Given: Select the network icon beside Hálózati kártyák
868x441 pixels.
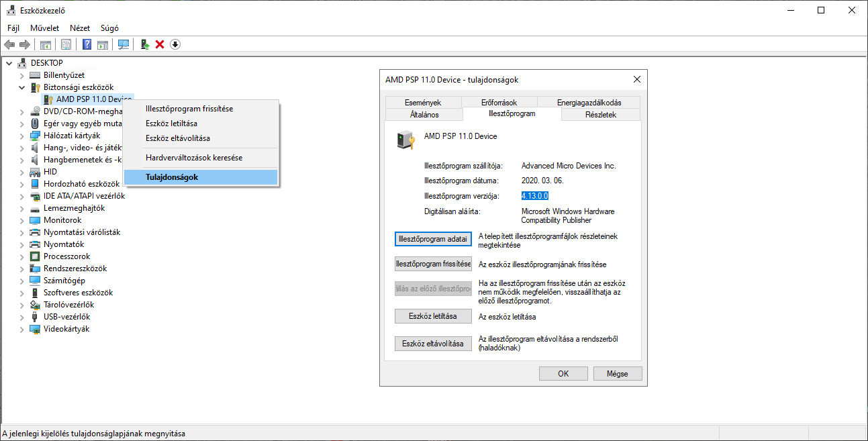Looking at the screenshot, I should [35, 136].
